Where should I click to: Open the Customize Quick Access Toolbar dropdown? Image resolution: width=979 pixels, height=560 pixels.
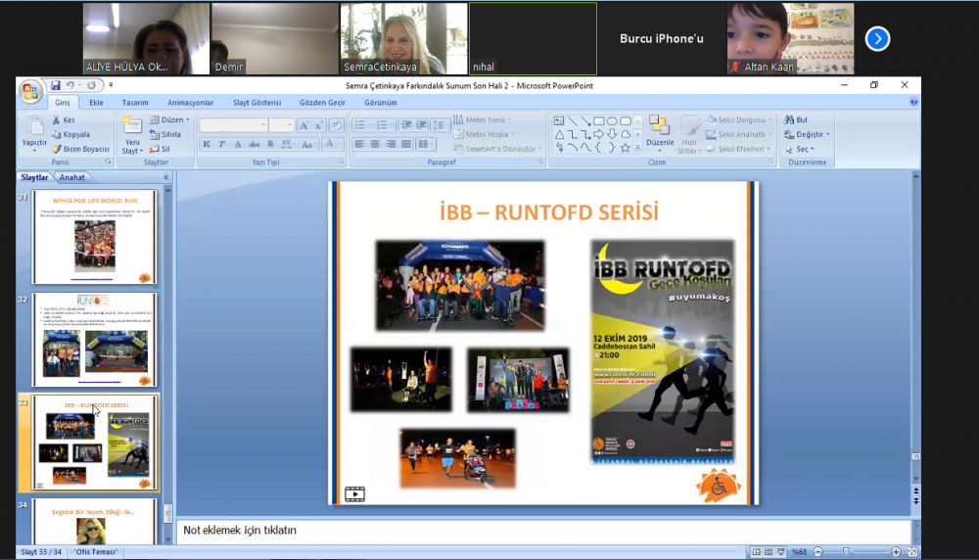(x=112, y=85)
